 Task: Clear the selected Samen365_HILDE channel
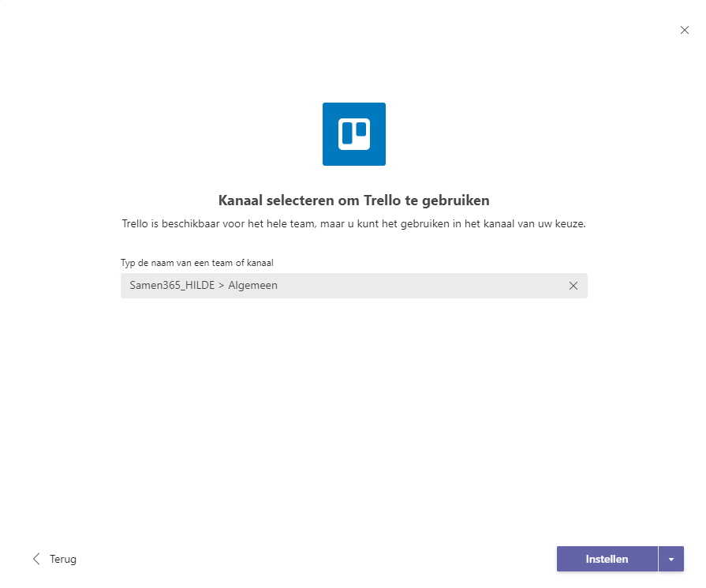pyautogui.click(x=573, y=286)
